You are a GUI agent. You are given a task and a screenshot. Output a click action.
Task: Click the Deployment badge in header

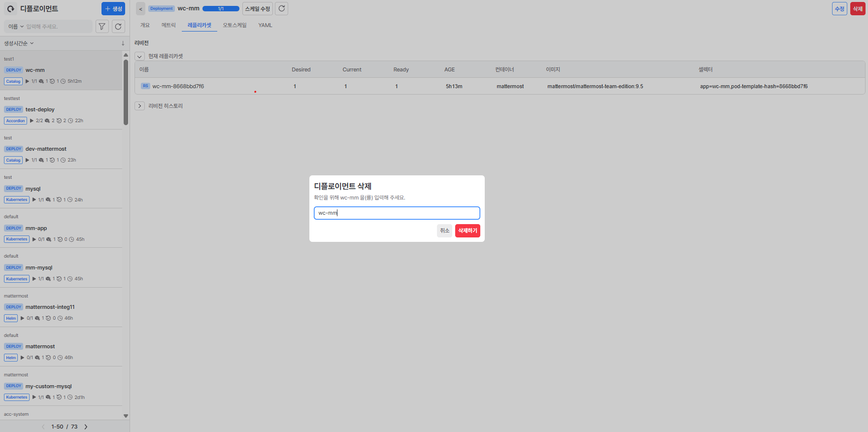[162, 9]
